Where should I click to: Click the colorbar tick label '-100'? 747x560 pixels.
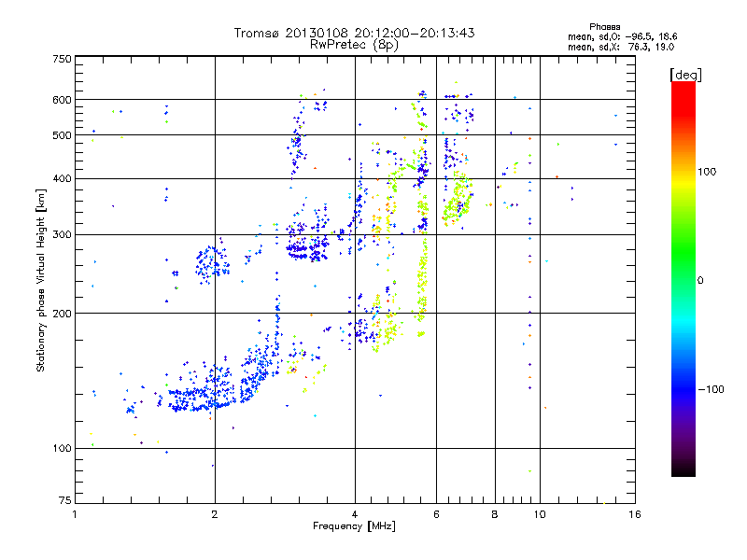click(712, 389)
